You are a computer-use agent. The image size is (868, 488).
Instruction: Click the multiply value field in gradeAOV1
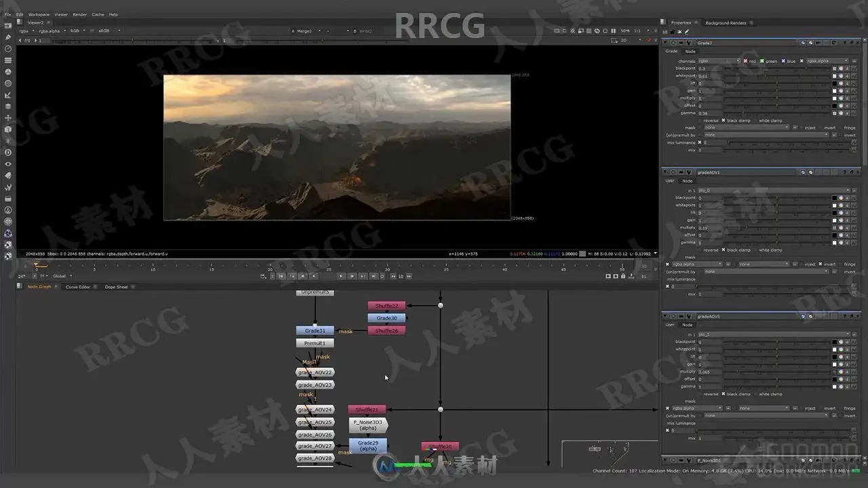point(711,228)
